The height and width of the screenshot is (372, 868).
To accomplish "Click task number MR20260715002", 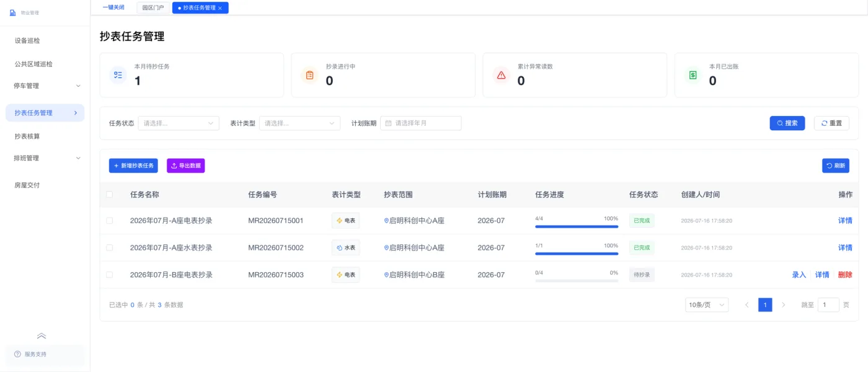I will pyautogui.click(x=276, y=247).
